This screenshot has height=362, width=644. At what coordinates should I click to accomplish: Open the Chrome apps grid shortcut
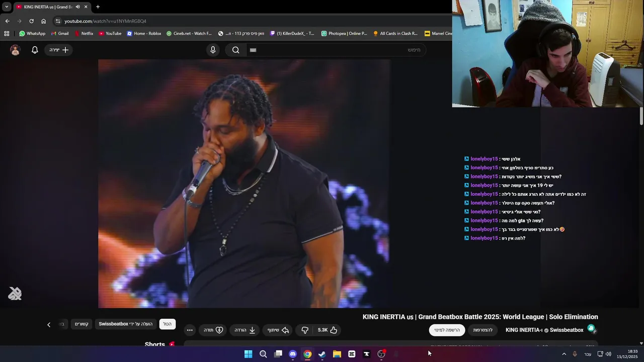tap(7, 34)
